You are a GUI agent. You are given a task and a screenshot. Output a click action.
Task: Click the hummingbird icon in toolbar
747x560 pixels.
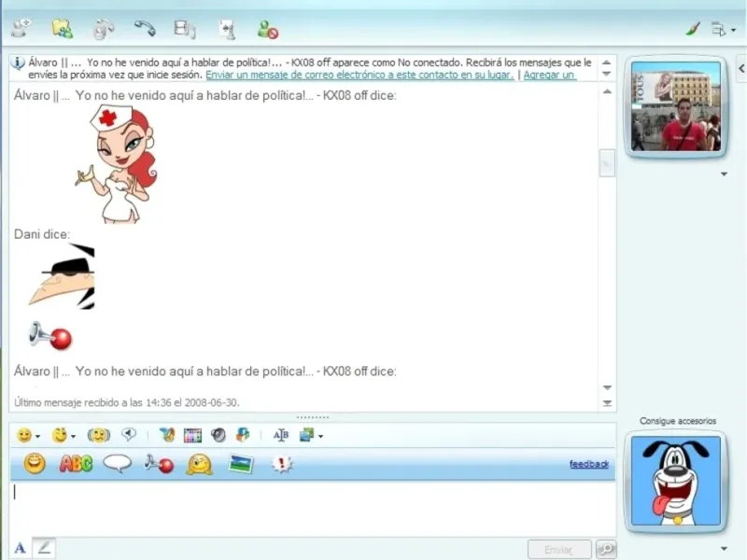pos(167,435)
